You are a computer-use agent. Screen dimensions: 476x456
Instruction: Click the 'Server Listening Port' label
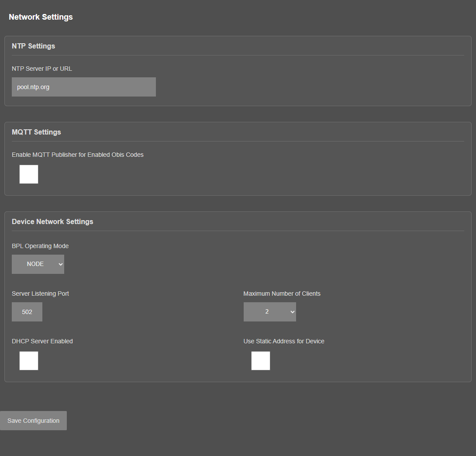click(x=40, y=294)
